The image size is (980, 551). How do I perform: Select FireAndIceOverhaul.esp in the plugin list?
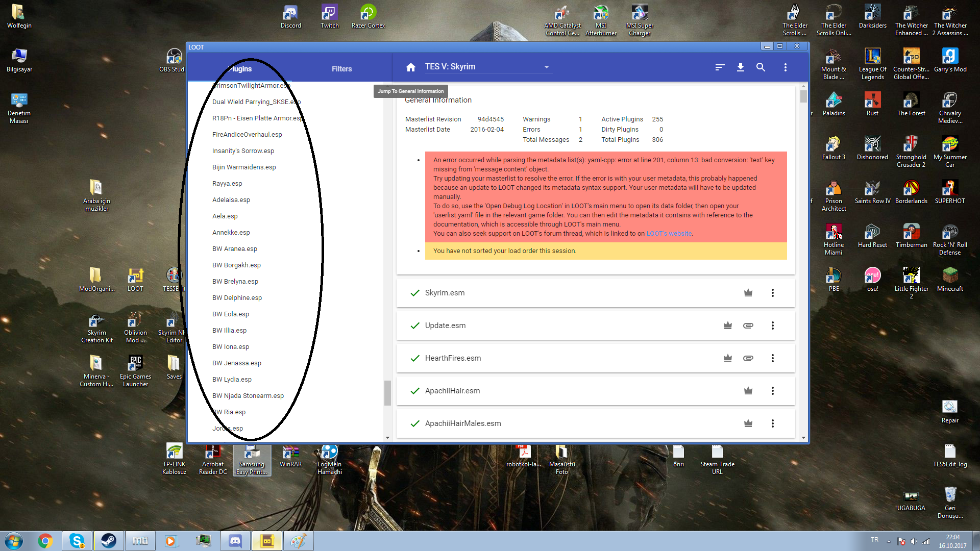247,135
